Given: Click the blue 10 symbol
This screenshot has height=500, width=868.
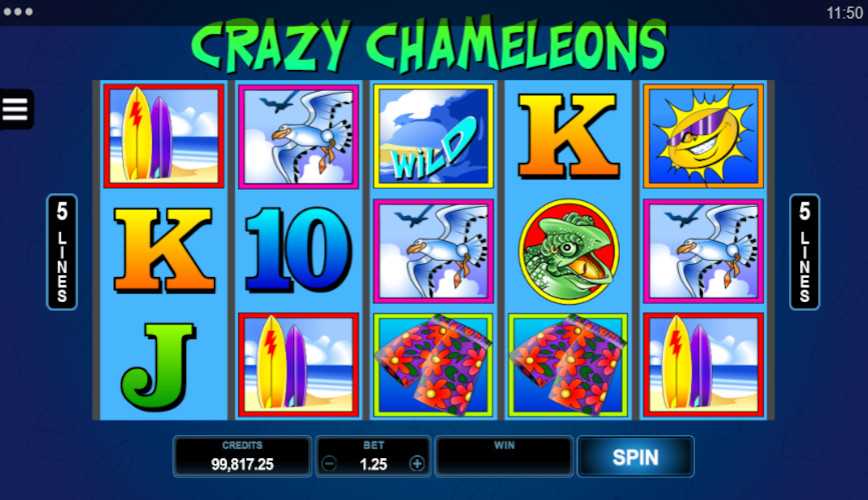Looking at the screenshot, I should pyautogui.click(x=298, y=250).
